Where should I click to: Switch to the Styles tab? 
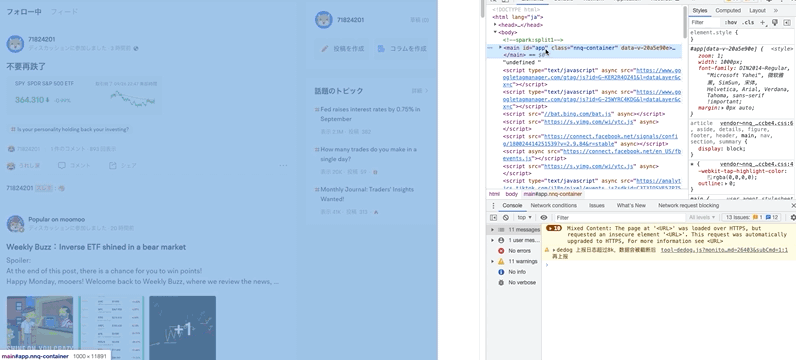[700, 10]
